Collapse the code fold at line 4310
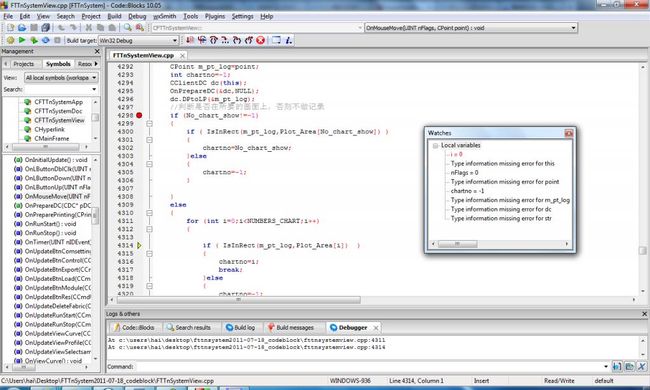 click(x=149, y=213)
